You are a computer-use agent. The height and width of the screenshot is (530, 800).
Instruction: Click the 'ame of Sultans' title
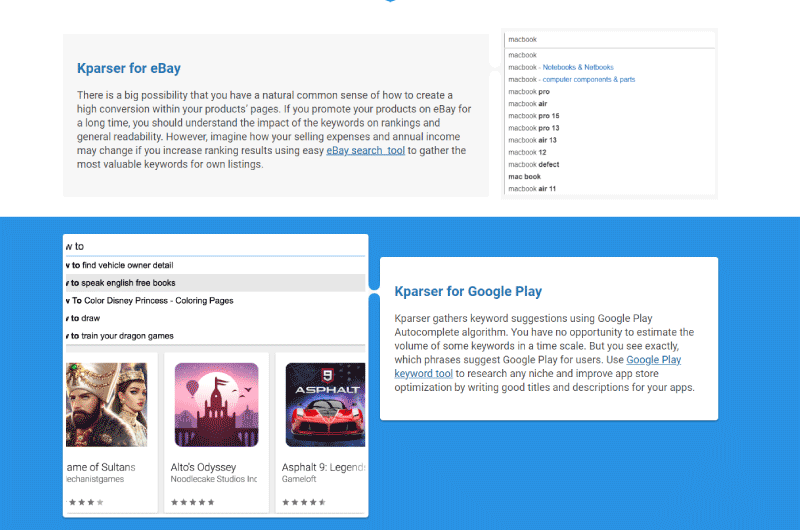pyautogui.click(x=101, y=467)
